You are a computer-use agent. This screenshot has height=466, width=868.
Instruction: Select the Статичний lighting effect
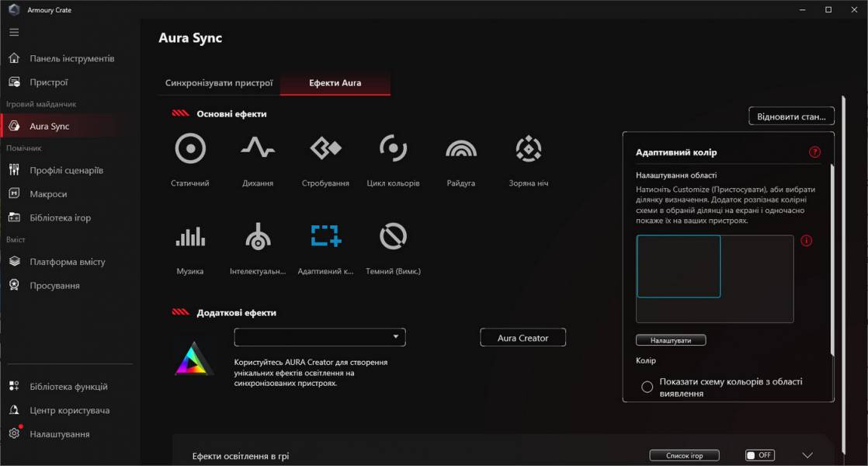190,148
